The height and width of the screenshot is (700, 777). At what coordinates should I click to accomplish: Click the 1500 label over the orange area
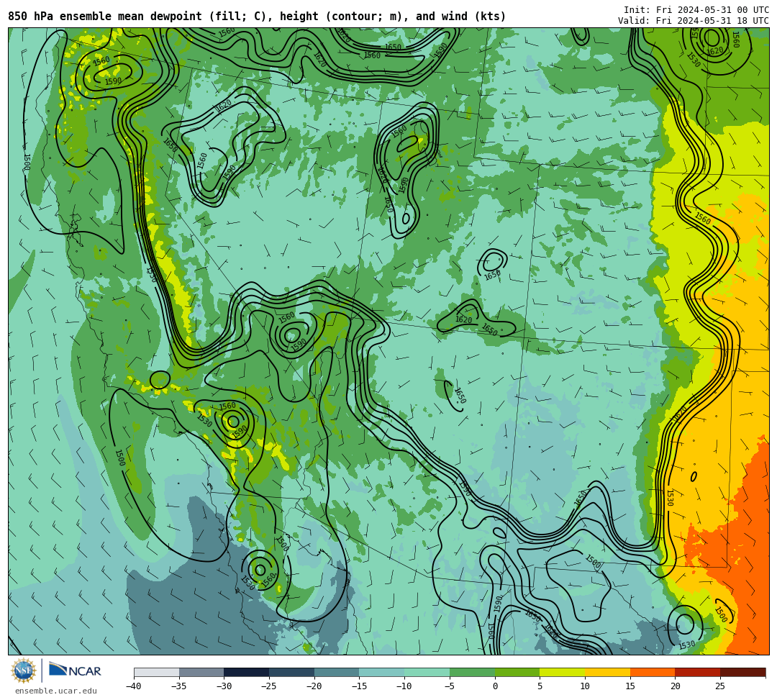click(722, 615)
